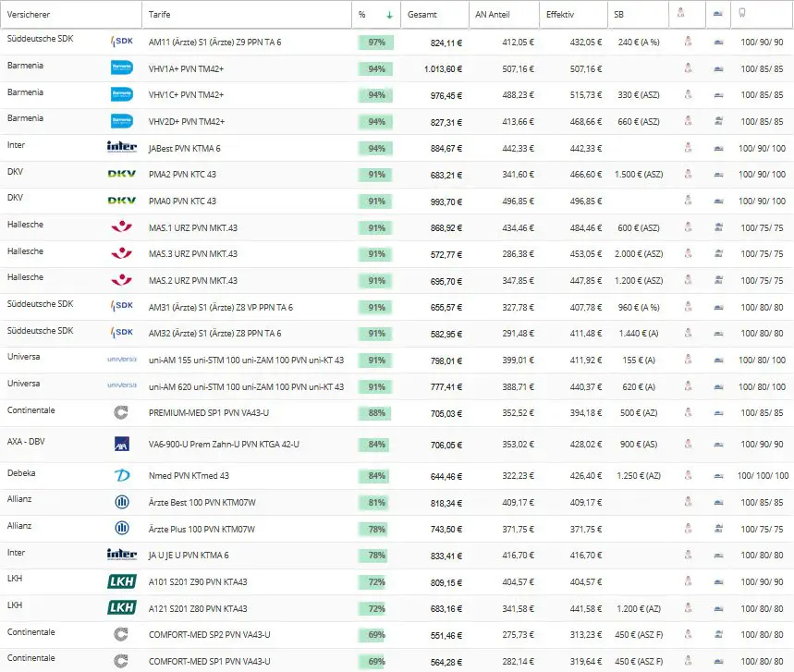The height and width of the screenshot is (672, 794).
Task: Click the hospital bed icon in header
Action: pos(717,14)
